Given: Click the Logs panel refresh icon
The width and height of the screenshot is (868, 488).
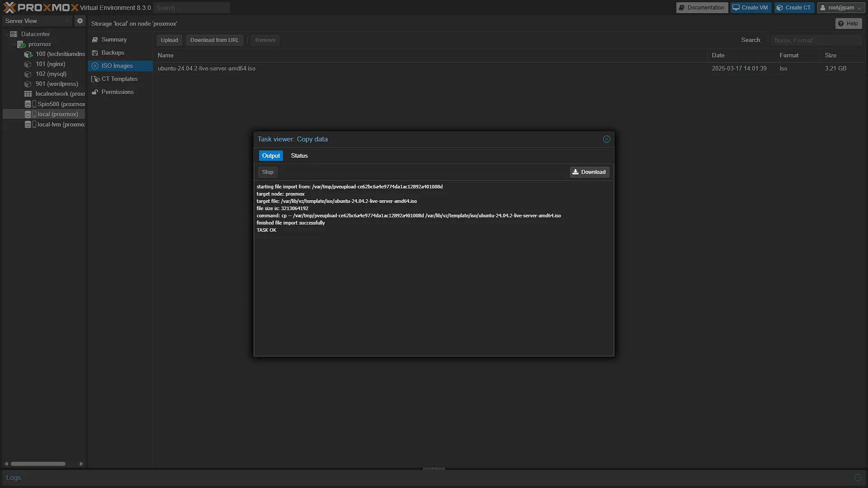Looking at the screenshot, I should [x=858, y=478].
